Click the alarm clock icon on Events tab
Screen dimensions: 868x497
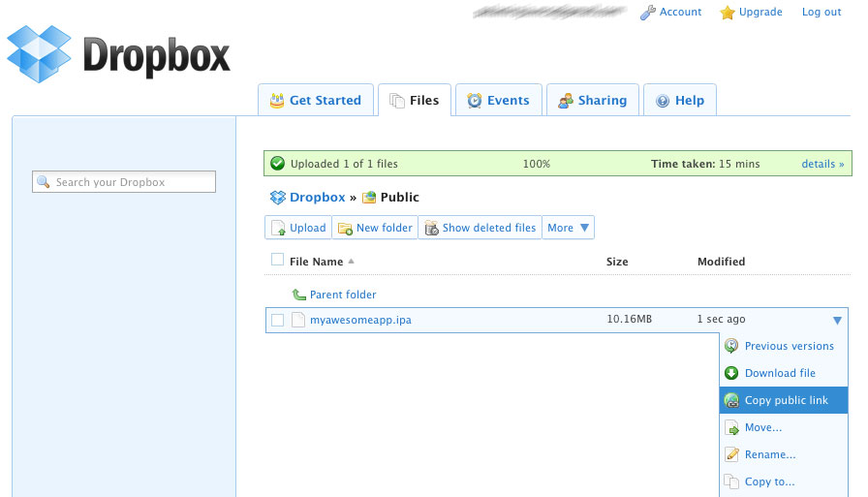tap(475, 100)
